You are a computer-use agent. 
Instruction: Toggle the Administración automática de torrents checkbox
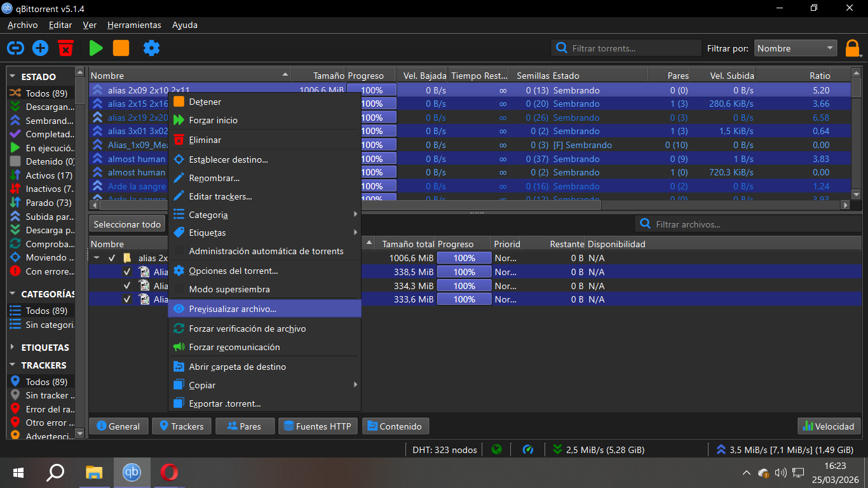179,251
